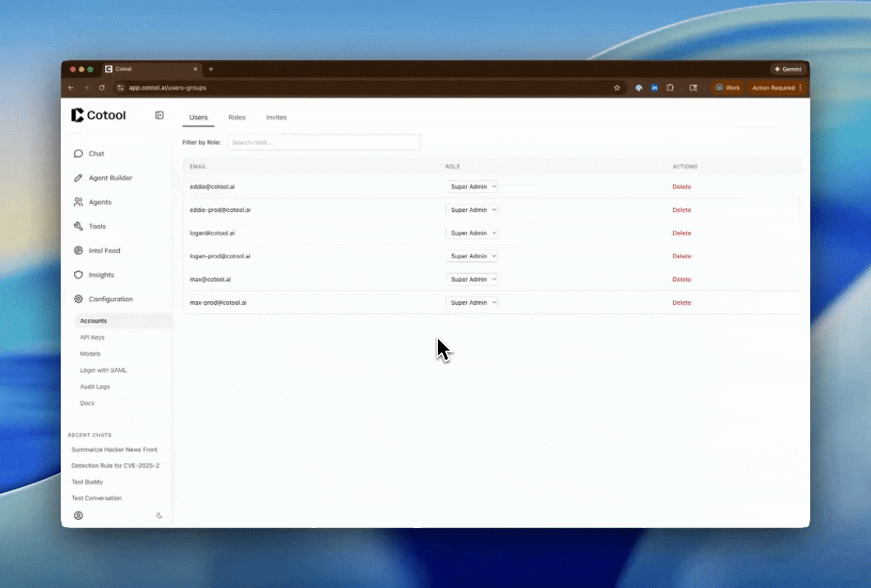Open the Invites tab
Screen dimensions: 871x588
[276, 117]
